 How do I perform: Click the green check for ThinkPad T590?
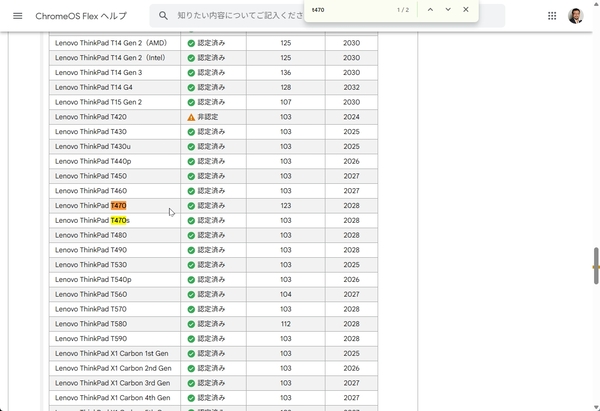[x=191, y=339]
